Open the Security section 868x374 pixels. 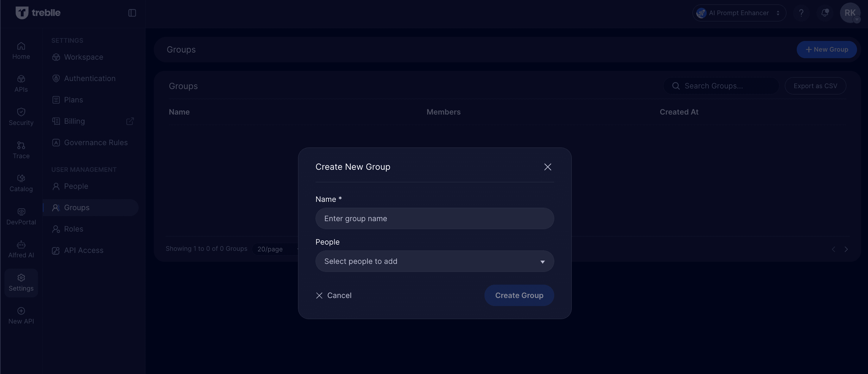pos(21,116)
